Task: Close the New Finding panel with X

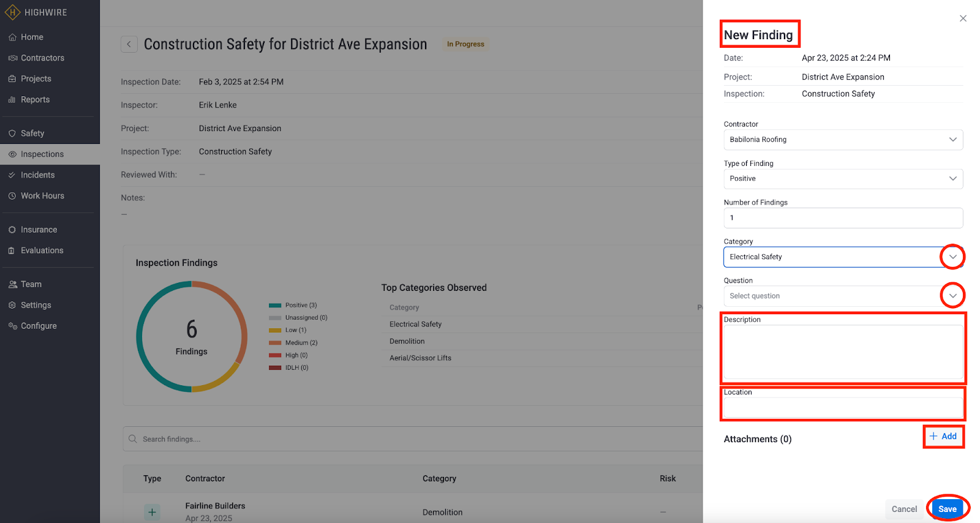Action: tap(963, 18)
